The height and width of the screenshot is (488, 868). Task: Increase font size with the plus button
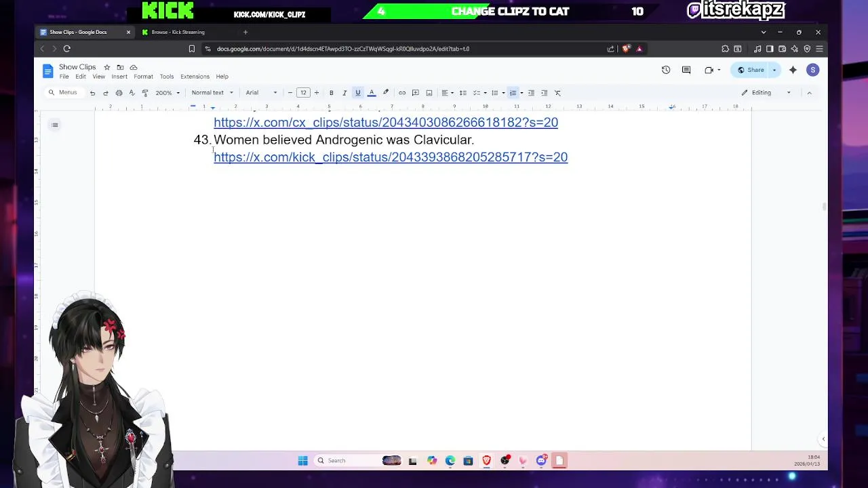(x=316, y=93)
